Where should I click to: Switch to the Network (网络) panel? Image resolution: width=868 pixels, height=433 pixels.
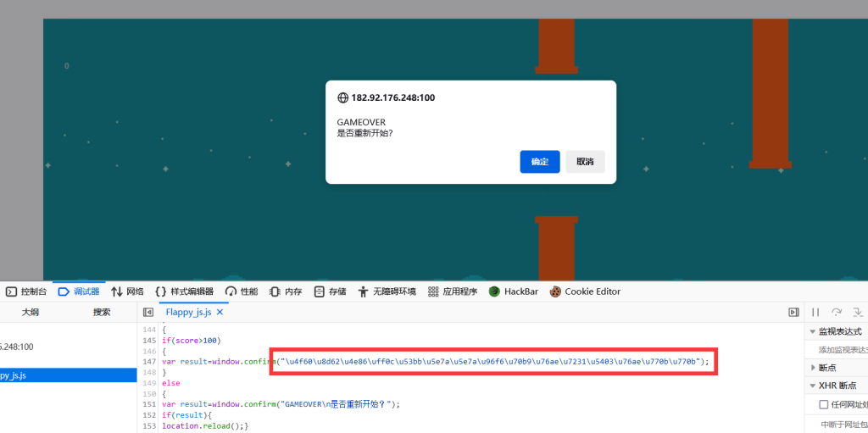tap(127, 291)
